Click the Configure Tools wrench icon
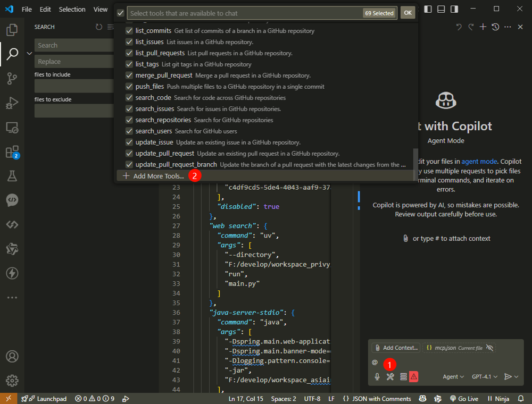Screen dimensions: 532x404 coord(390,376)
